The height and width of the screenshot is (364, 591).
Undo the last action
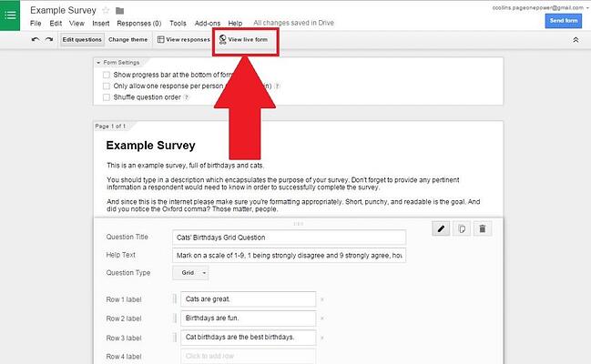click(x=36, y=39)
